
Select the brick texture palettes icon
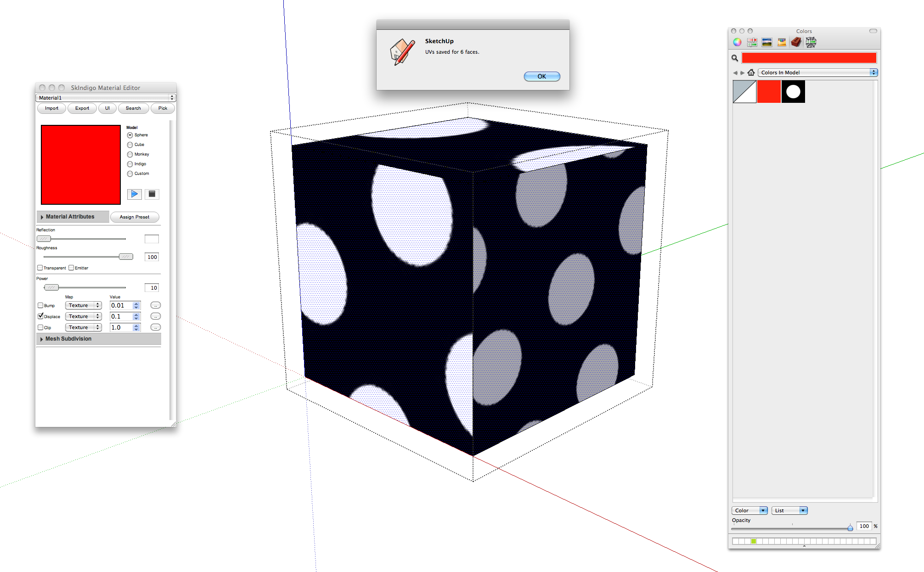(x=796, y=42)
